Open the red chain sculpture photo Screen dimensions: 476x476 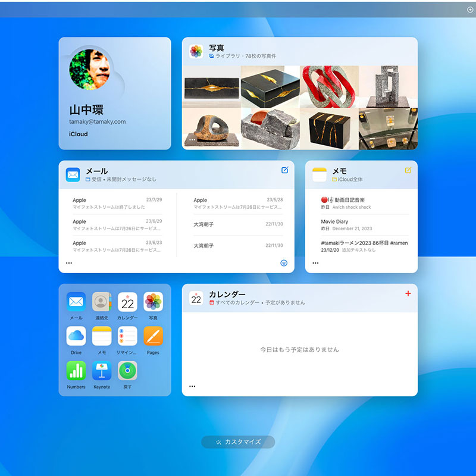point(328,86)
